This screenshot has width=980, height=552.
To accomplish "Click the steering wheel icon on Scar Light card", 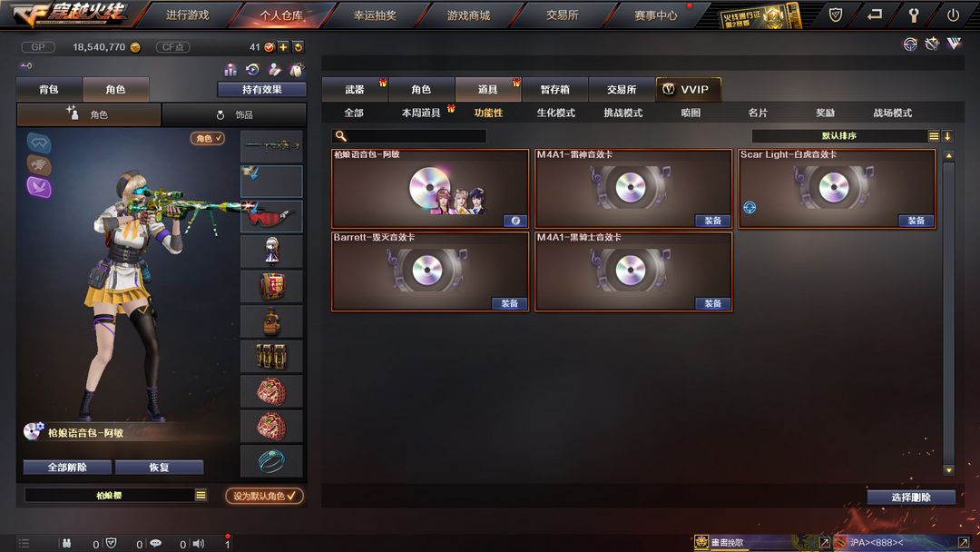I will pos(750,208).
